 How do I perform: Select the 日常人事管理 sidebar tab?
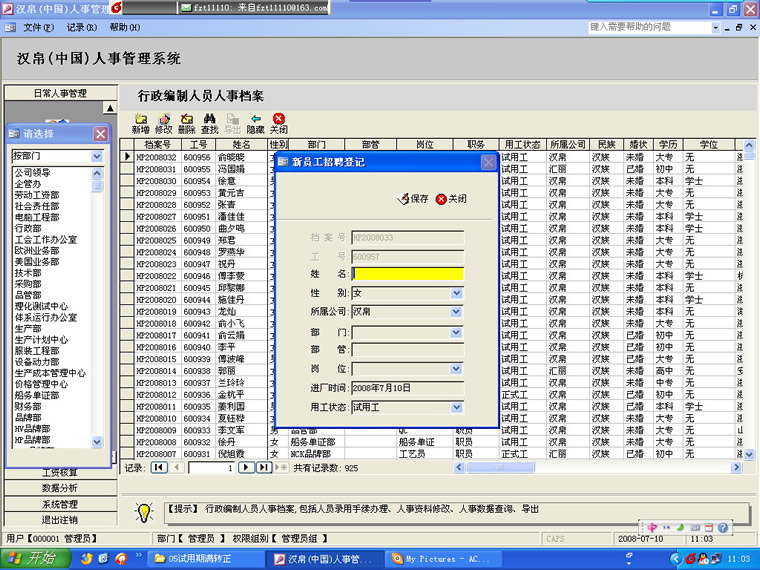pos(61,93)
